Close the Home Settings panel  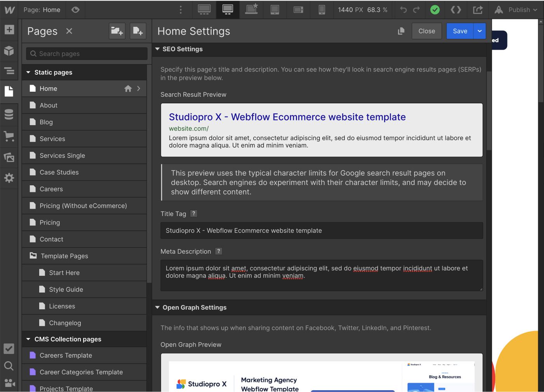click(x=426, y=31)
